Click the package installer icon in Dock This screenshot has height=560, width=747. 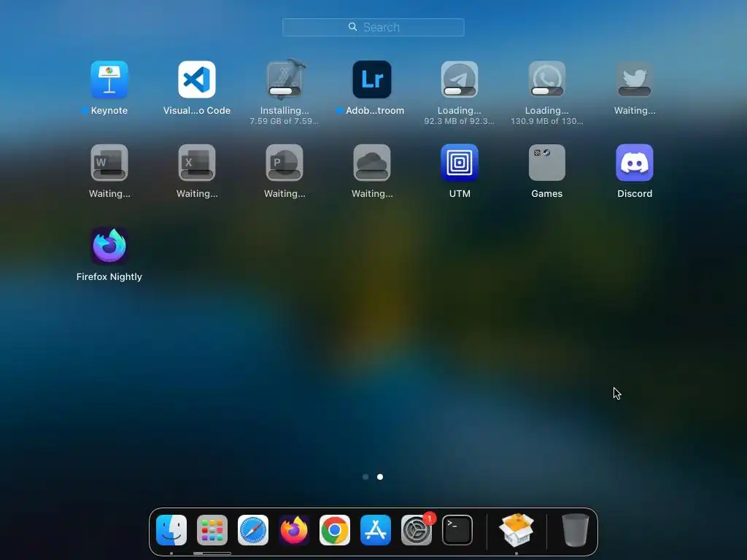click(516, 530)
